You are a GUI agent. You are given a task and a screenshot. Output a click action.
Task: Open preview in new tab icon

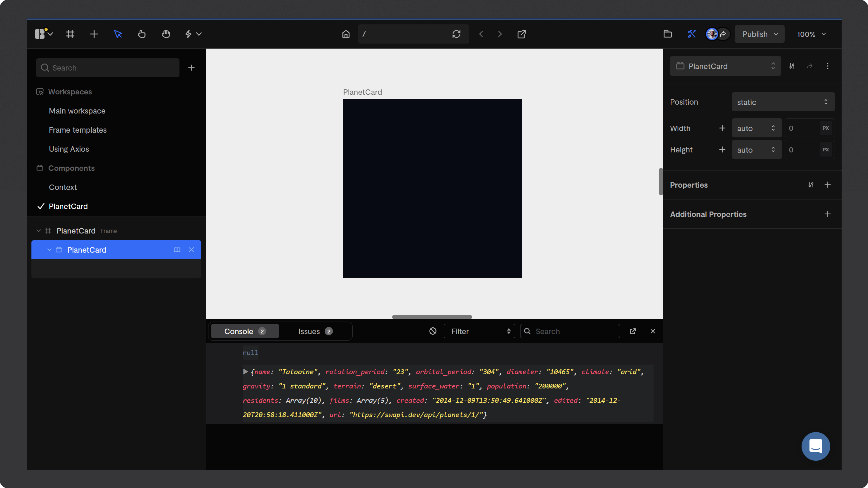[x=521, y=34]
